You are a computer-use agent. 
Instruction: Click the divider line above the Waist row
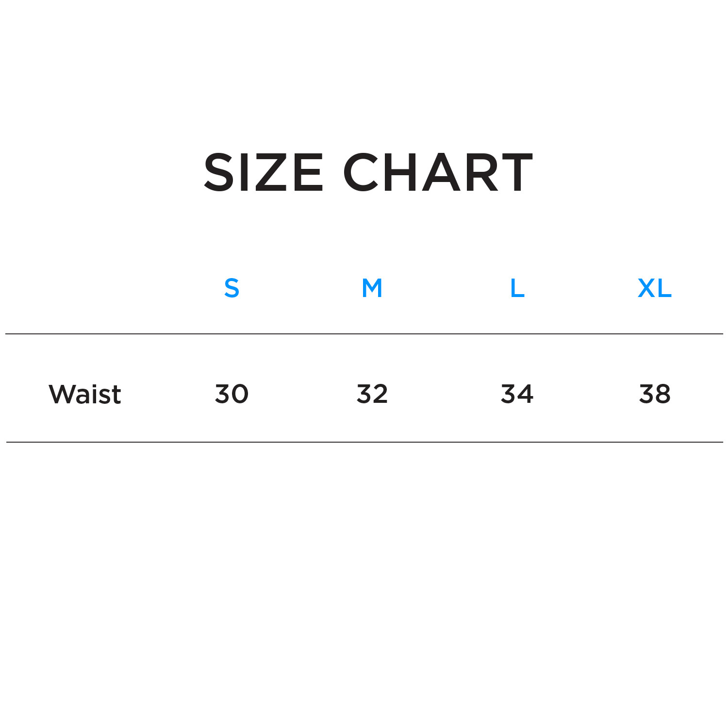[x=364, y=334]
